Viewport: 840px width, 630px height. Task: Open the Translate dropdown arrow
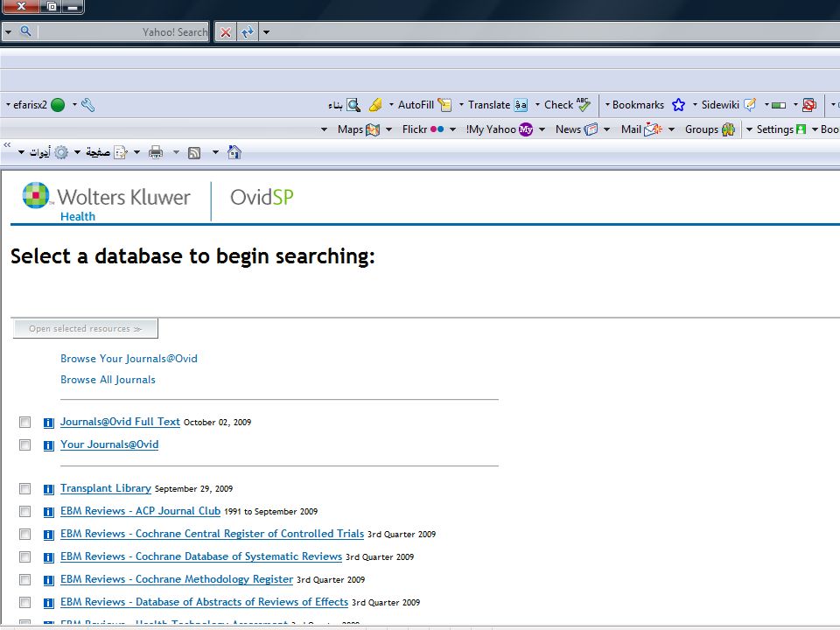pyautogui.click(x=461, y=104)
